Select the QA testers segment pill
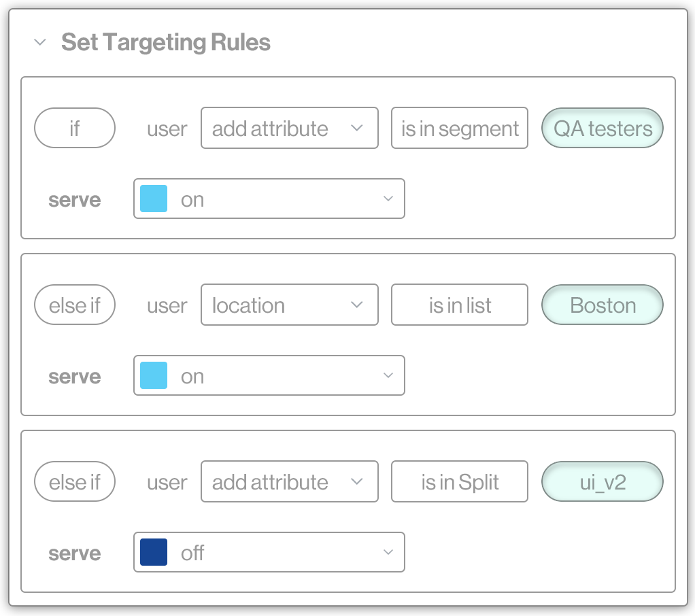This screenshot has height=616, width=695. point(603,128)
